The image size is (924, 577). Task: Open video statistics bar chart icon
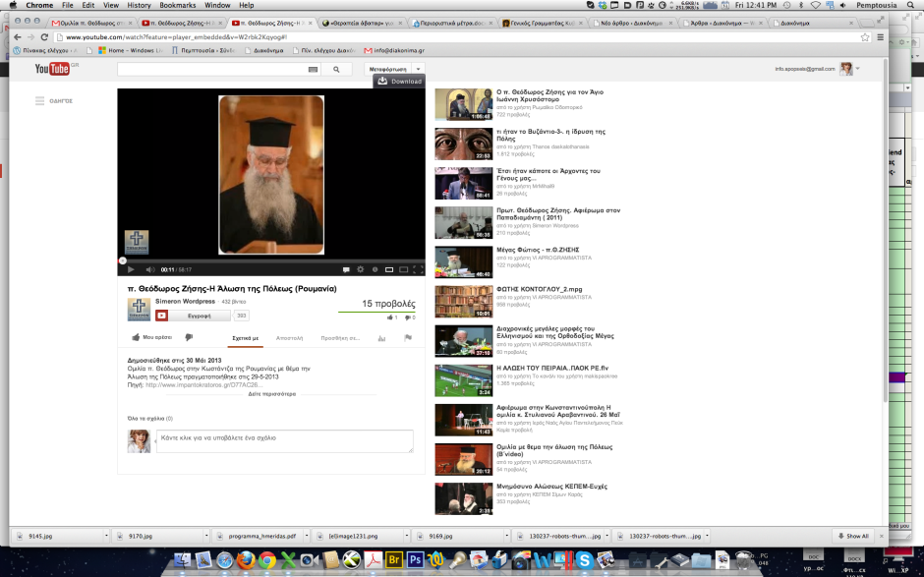(x=380, y=337)
